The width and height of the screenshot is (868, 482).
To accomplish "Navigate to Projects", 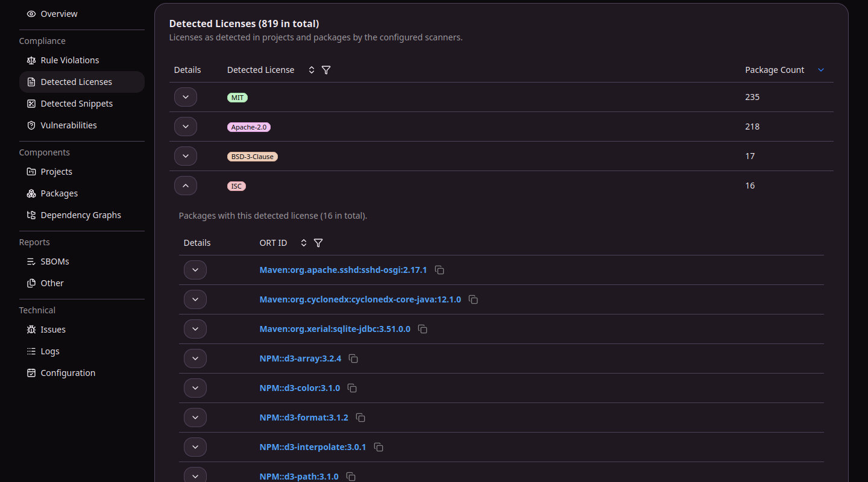I will (x=82, y=172).
